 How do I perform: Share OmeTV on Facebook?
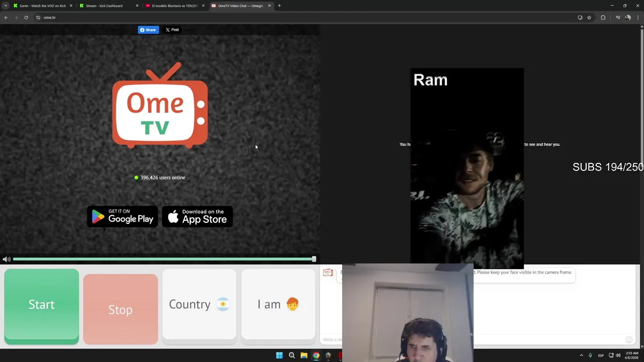(x=148, y=30)
